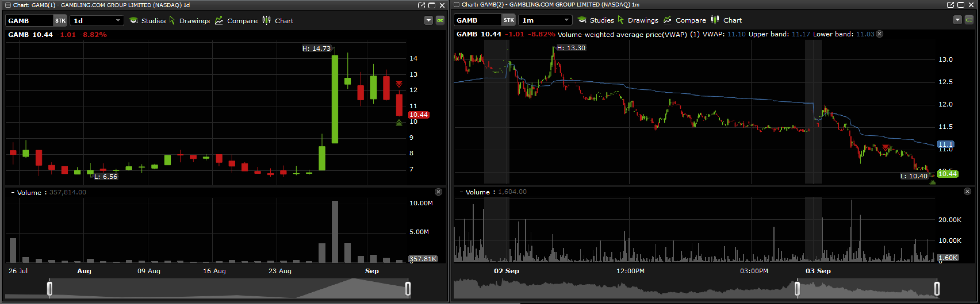Toggle the green link icon in 1d chart
The height and width of the screenshot is (304, 980).
click(x=440, y=20)
